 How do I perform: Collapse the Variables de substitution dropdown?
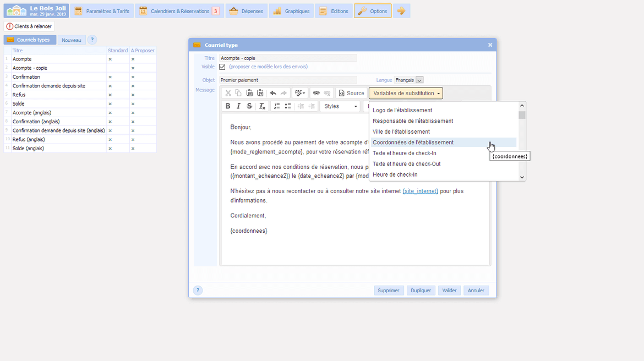(406, 93)
